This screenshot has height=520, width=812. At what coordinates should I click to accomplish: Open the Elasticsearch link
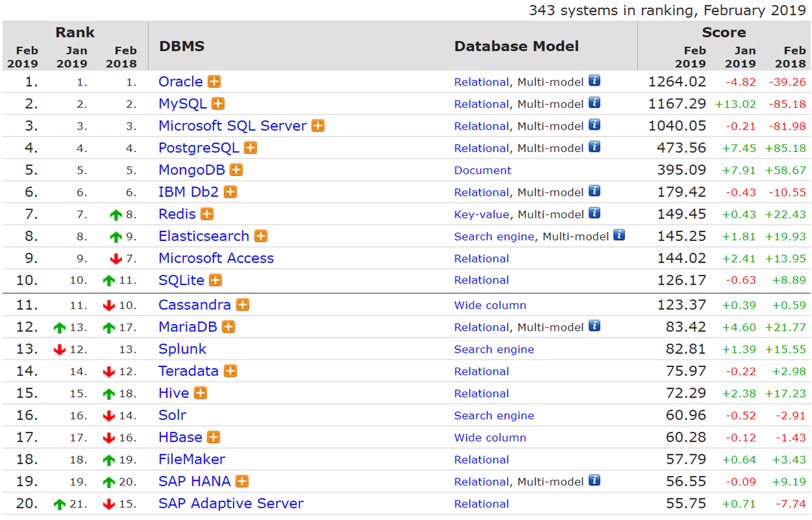[204, 236]
